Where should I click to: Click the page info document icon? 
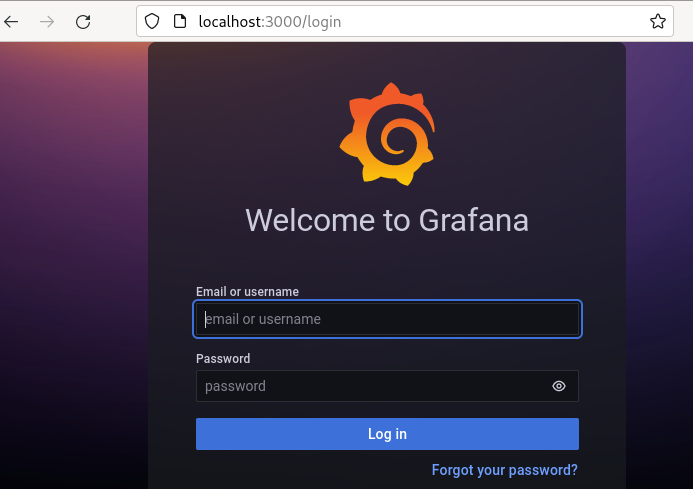pos(179,21)
